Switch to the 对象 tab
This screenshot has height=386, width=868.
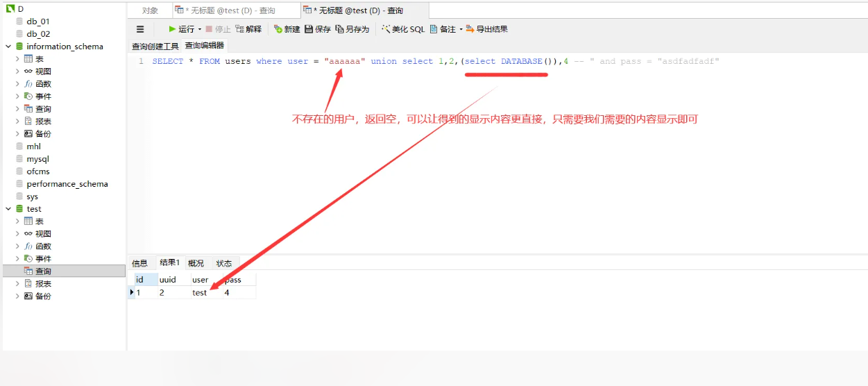(x=150, y=10)
